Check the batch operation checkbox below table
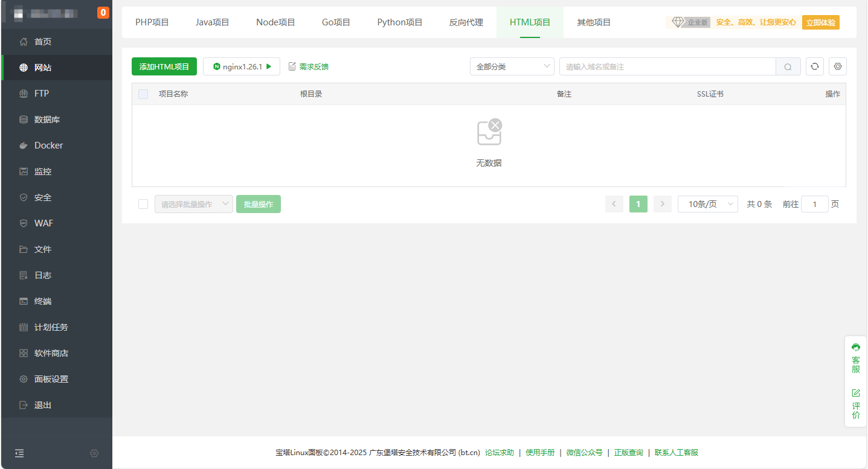The height and width of the screenshot is (469, 868). [143, 204]
